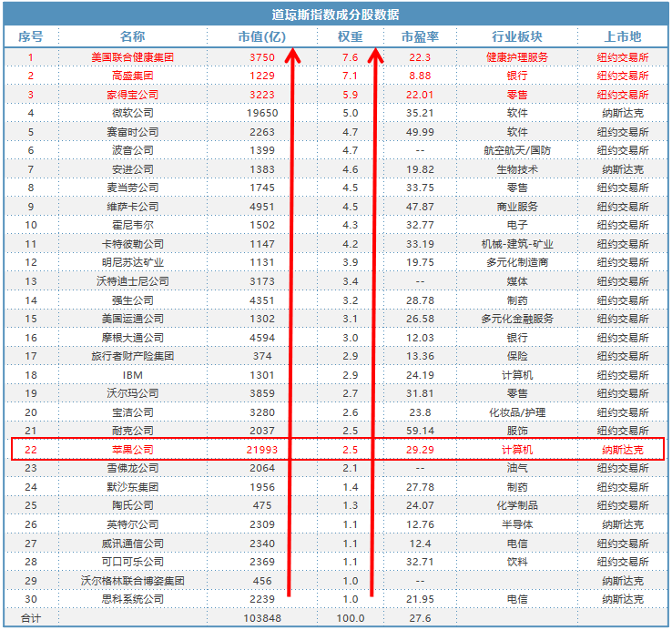Select the 默沙东集团 name cell
Screen dimensions: 672x630
pos(132,487)
